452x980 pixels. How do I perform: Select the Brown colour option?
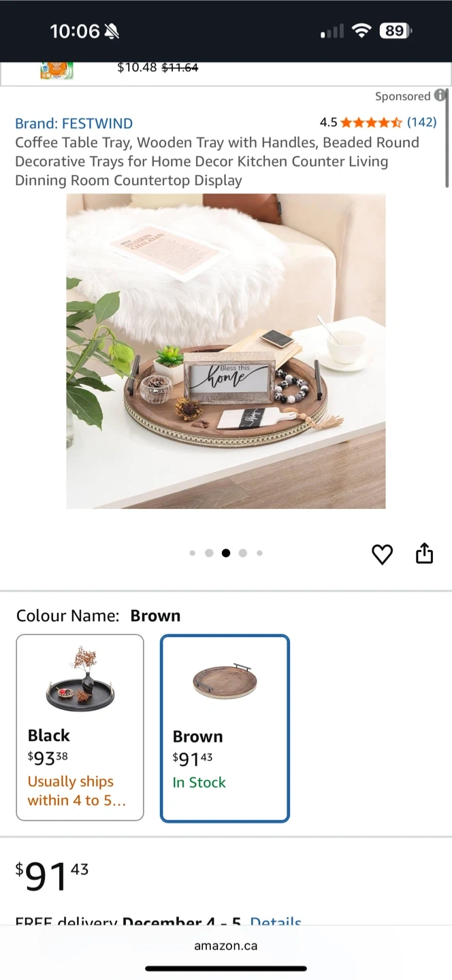(225, 728)
